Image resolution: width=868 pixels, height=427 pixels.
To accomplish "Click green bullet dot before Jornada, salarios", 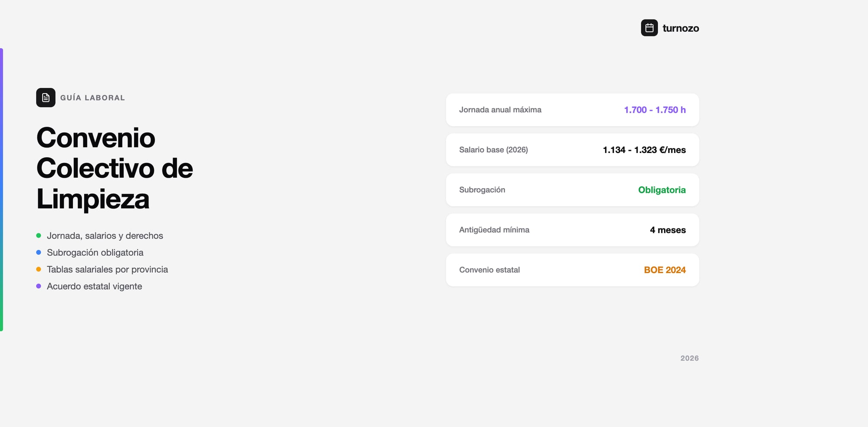I will [x=39, y=236].
